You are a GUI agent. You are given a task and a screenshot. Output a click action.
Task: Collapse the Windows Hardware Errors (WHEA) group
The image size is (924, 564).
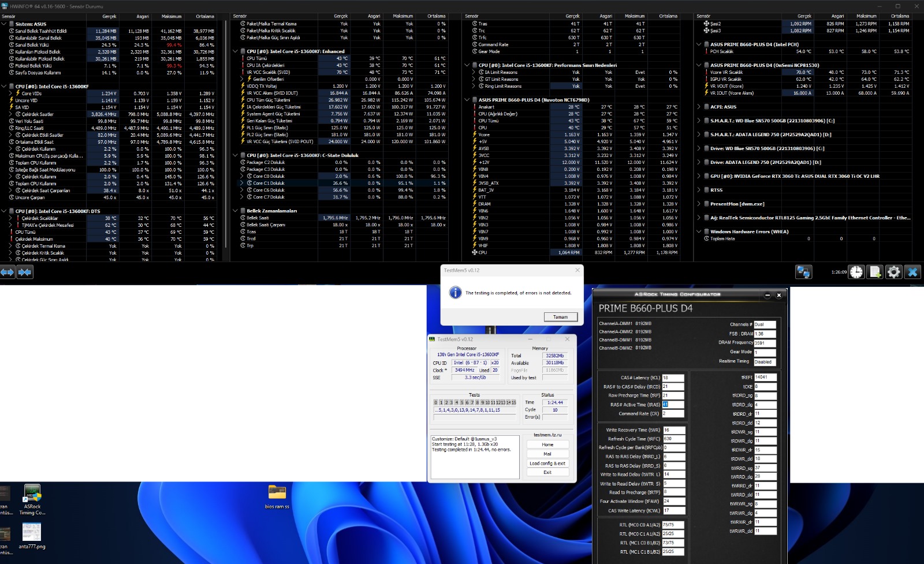point(699,231)
